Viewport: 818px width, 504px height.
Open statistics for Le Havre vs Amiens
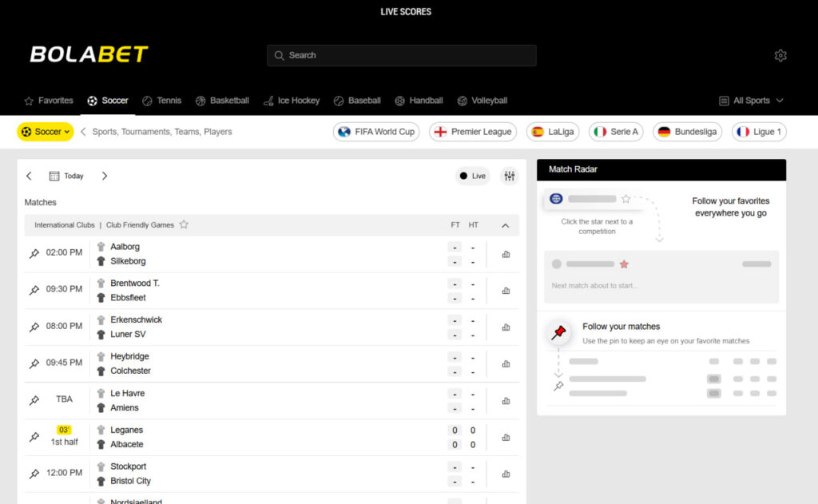tap(506, 401)
